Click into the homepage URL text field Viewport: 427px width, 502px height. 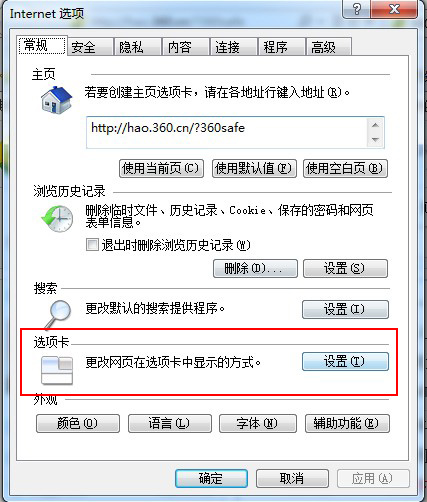click(x=227, y=132)
